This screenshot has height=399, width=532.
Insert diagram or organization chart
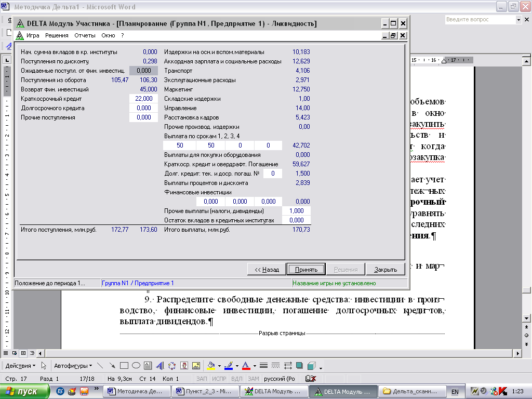pyautogui.click(x=172, y=366)
